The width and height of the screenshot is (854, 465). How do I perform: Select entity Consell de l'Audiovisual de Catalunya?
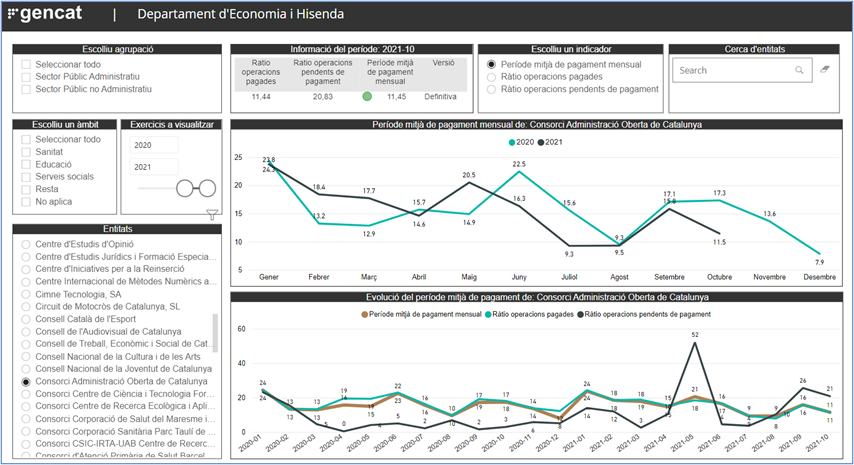coord(26,332)
